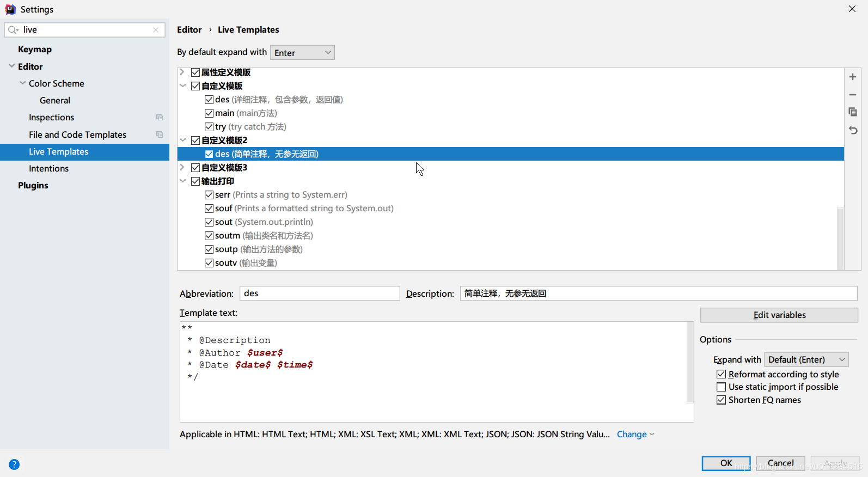This screenshot has height=477, width=868.
Task: Click the Change applicable contexts link
Action: tap(635, 435)
